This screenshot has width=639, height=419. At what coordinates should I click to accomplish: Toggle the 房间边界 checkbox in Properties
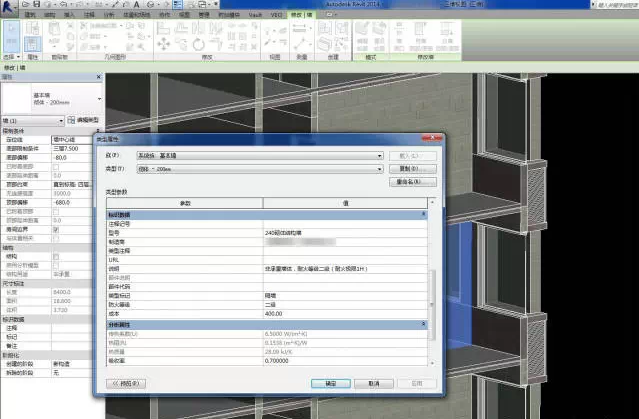55,229
